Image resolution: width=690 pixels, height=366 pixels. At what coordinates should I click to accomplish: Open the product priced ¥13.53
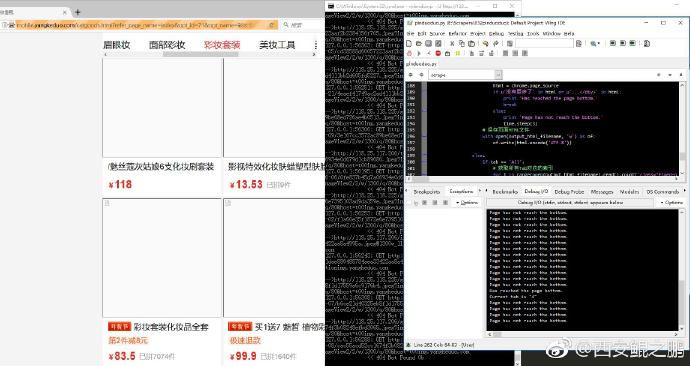[274, 128]
